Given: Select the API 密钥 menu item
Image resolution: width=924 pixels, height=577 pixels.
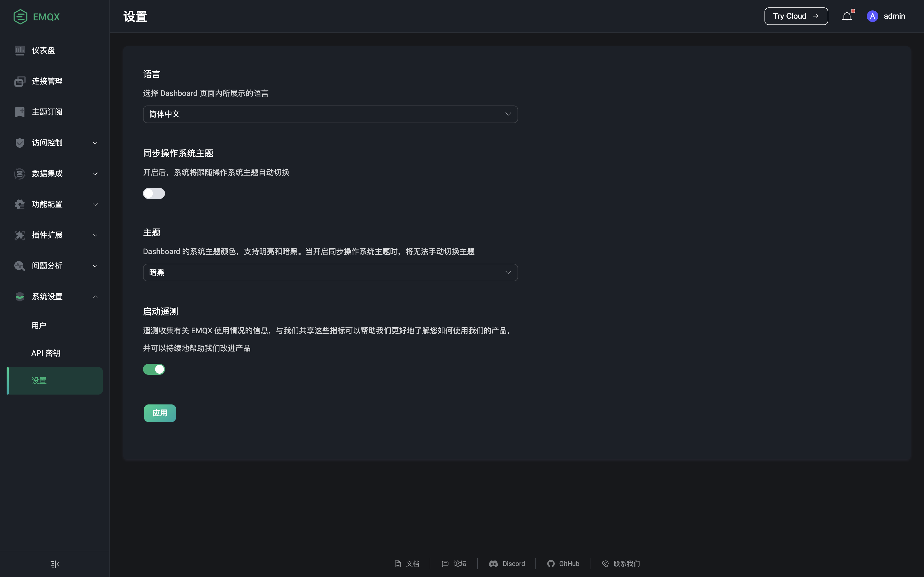Looking at the screenshot, I should click(x=45, y=353).
